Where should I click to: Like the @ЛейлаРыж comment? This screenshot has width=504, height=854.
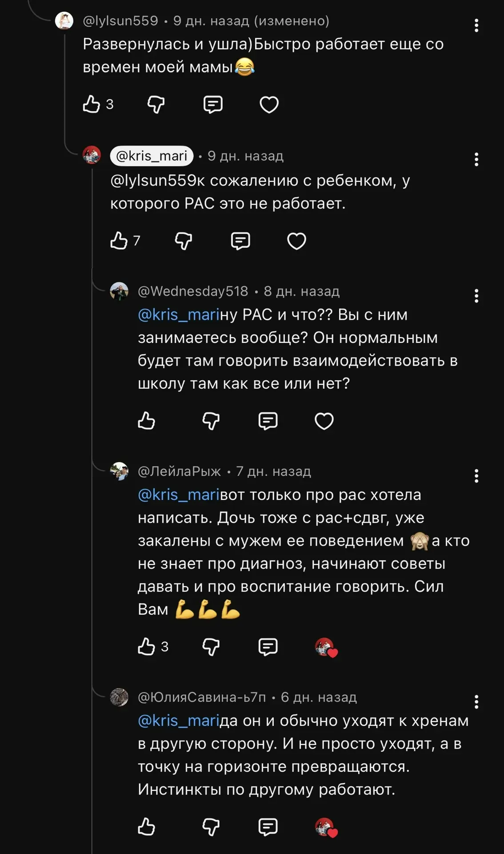point(147,646)
